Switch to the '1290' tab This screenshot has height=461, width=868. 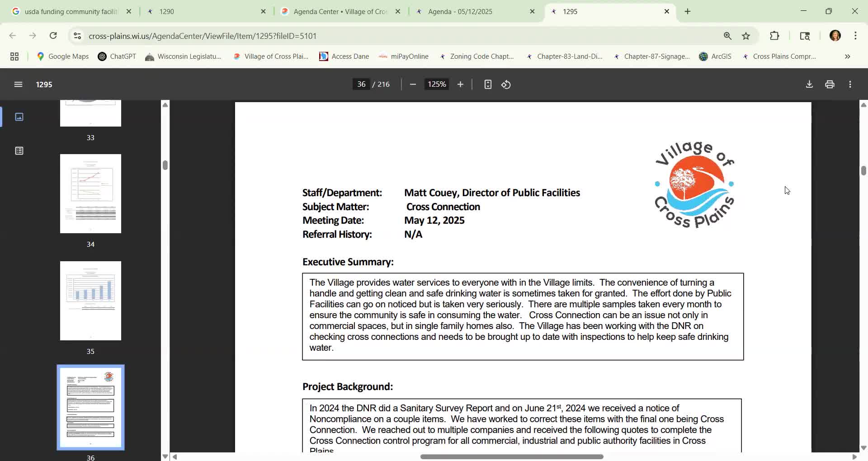pyautogui.click(x=206, y=11)
